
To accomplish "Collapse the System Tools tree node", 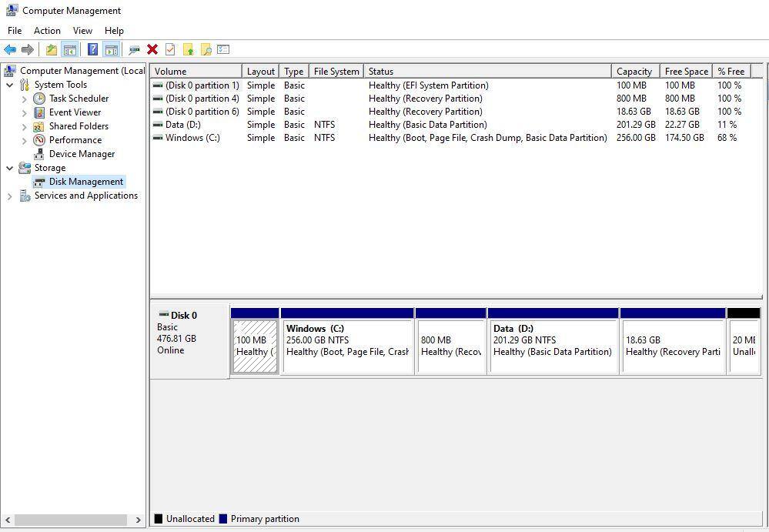I will [x=9, y=85].
